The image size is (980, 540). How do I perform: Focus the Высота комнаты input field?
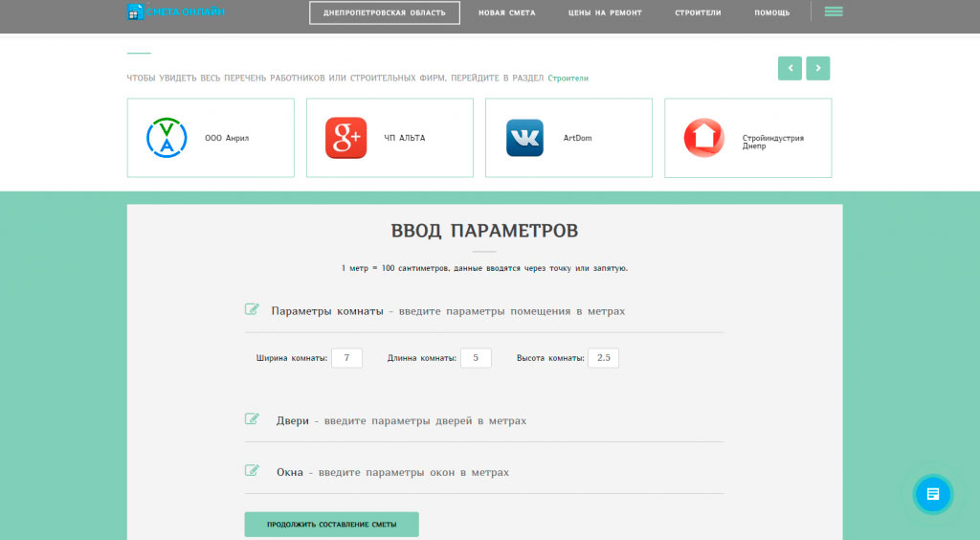[x=603, y=358]
